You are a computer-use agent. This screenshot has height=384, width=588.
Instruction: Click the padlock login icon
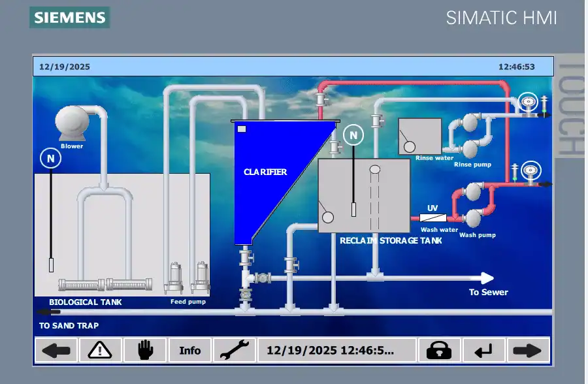point(439,351)
